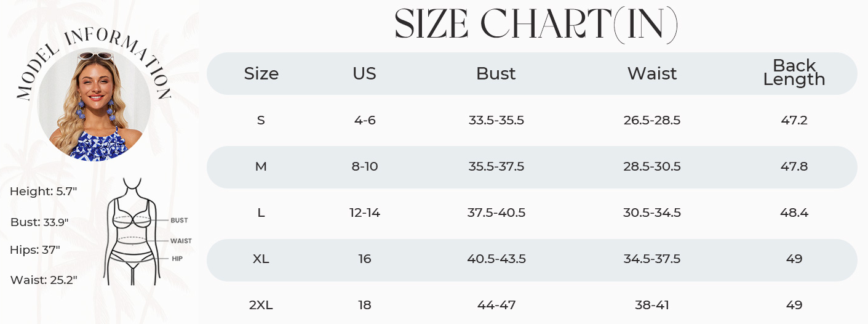
Task: Click the Back Length column header
Action: [794, 72]
